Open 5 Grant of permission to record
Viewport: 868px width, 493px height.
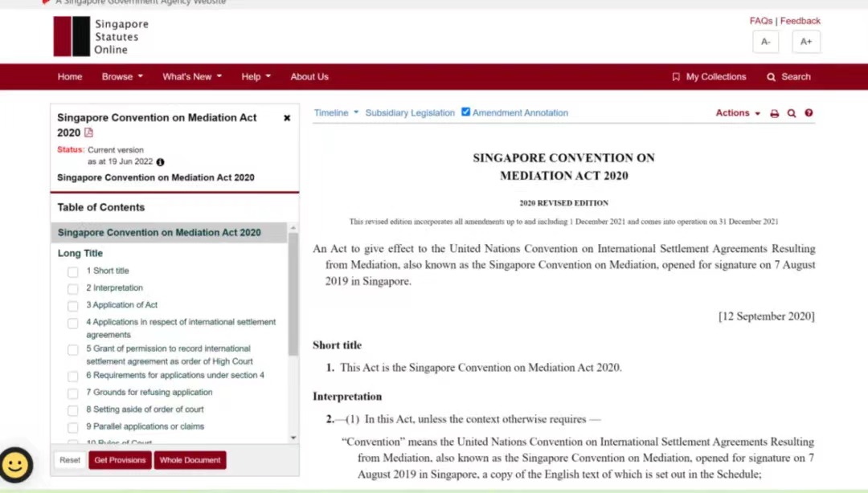[170, 355]
